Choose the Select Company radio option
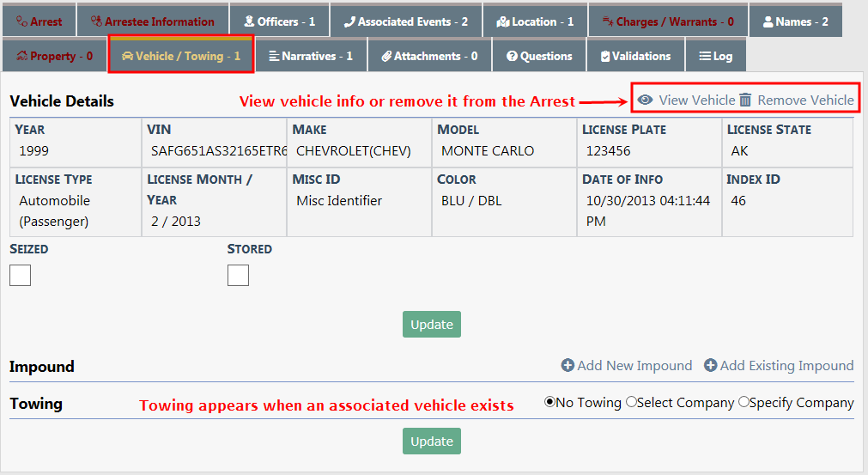This screenshot has height=475, width=868. tap(631, 402)
